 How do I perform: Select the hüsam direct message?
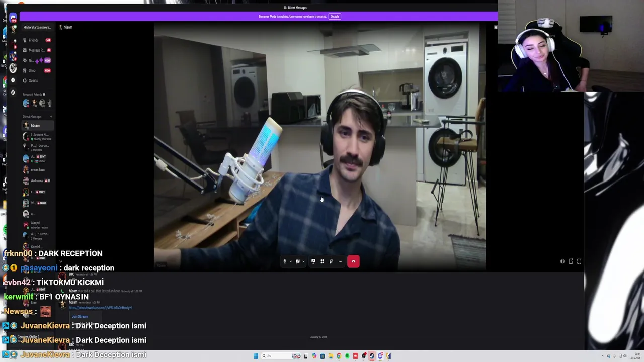[37, 125]
